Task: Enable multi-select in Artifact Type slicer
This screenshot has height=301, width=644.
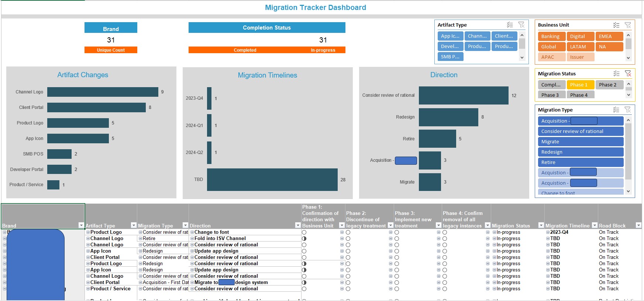Action: pyautogui.click(x=510, y=25)
